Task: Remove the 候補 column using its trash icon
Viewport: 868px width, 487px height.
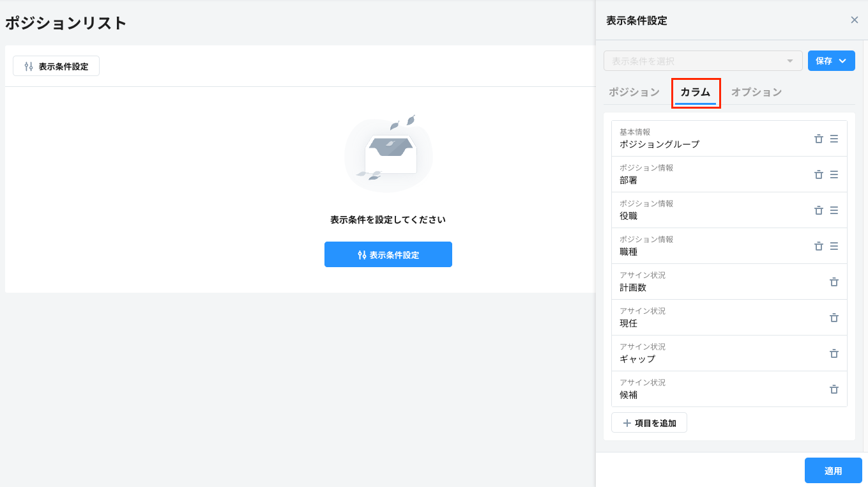Action: (834, 389)
